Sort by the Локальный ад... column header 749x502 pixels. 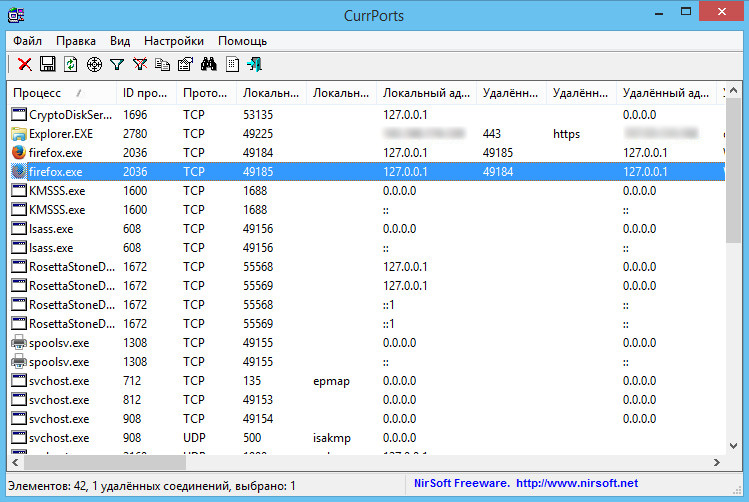(x=426, y=93)
